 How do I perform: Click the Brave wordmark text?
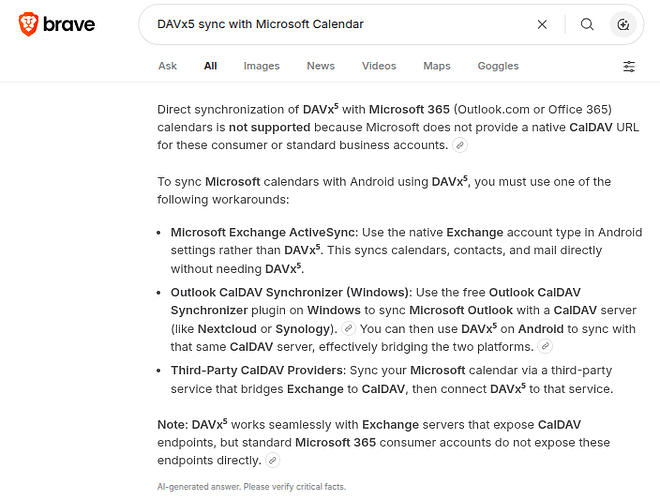click(x=69, y=24)
